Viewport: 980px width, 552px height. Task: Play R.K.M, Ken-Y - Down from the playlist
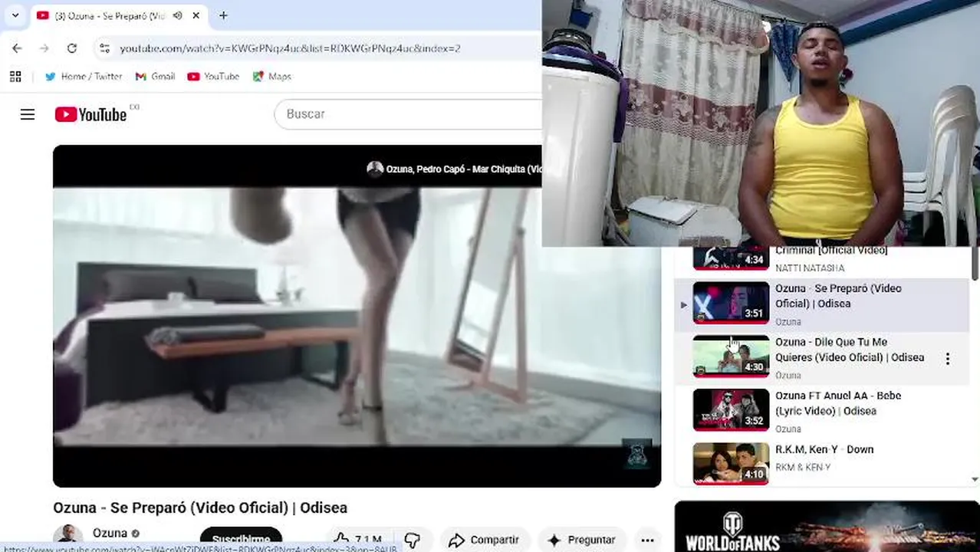(821, 462)
